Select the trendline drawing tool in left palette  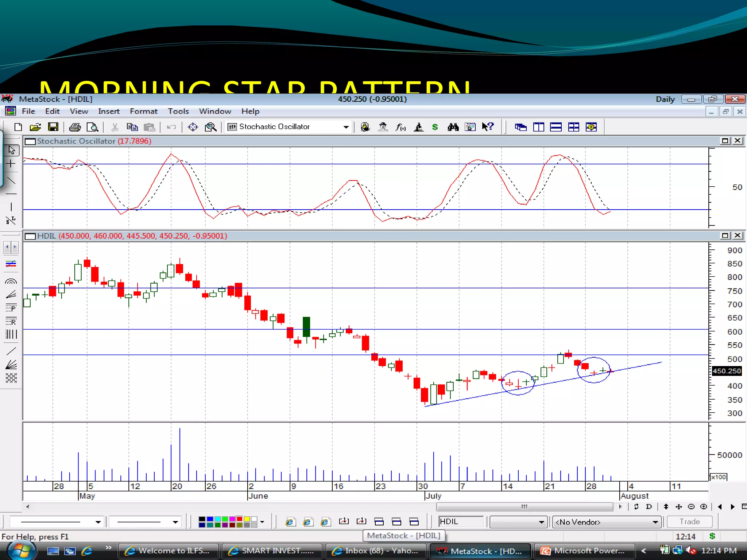point(11,180)
